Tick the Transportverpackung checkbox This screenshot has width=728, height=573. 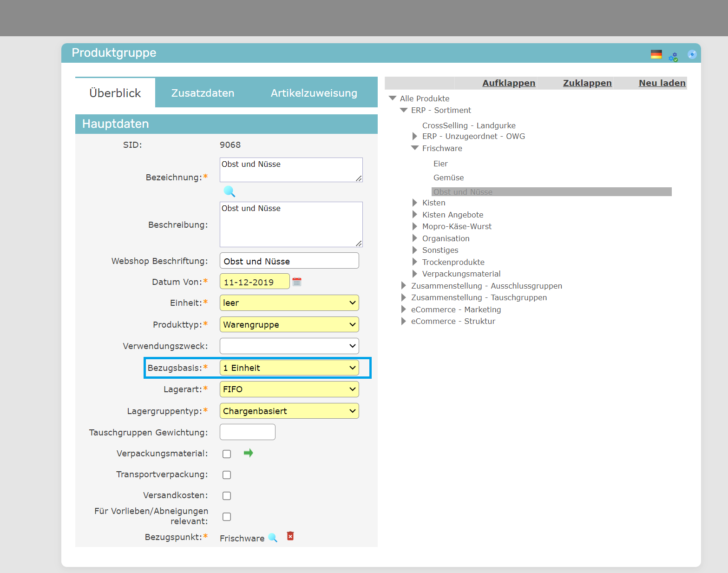(227, 475)
